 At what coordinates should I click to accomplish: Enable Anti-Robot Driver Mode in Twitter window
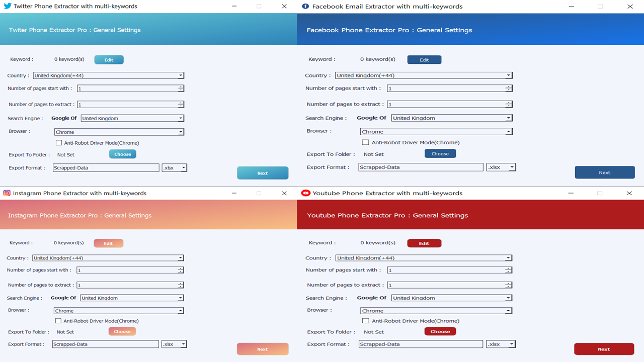tap(59, 143)
